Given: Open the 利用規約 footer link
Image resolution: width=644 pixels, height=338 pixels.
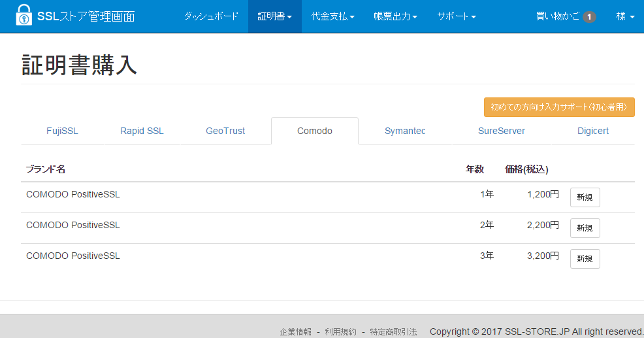Looking at the screenshot, I should [x=341, y=332].
